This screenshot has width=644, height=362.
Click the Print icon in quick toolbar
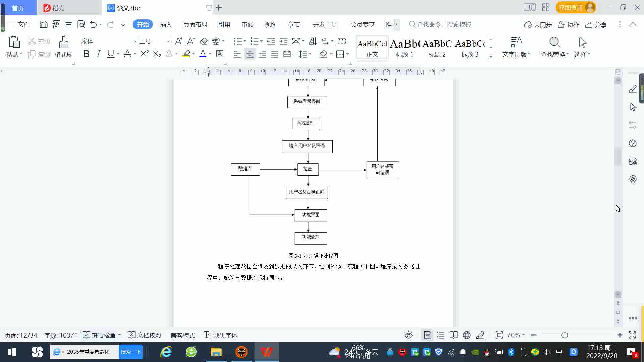pos(68,24)
